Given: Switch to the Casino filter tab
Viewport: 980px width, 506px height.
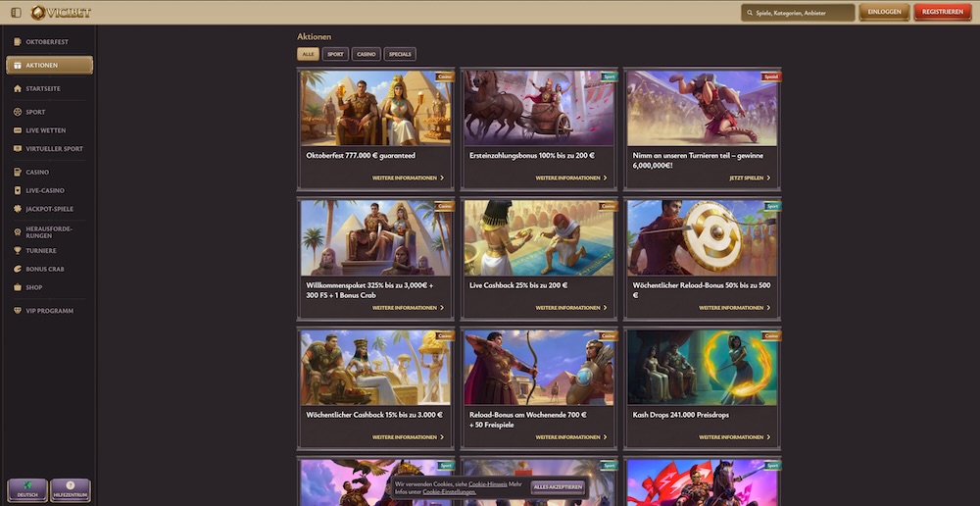Looking at the screenshot, I should click(367, 55).
